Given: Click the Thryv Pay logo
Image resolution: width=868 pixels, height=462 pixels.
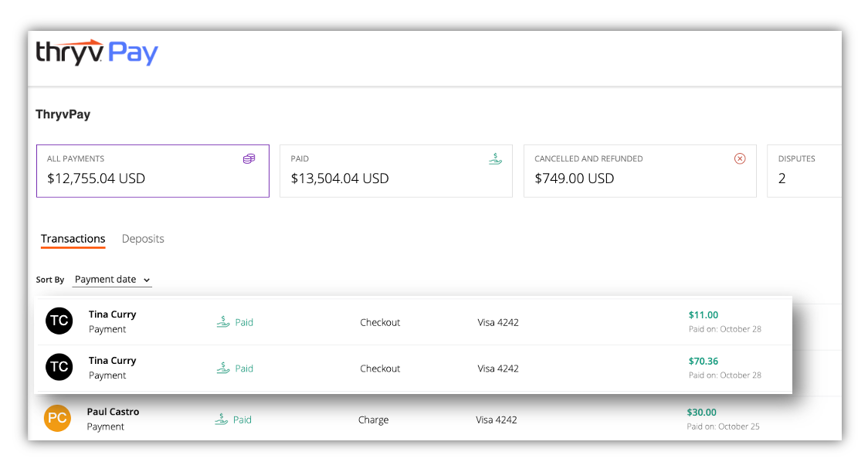Looking at the screenshot, I should (97, 53).
